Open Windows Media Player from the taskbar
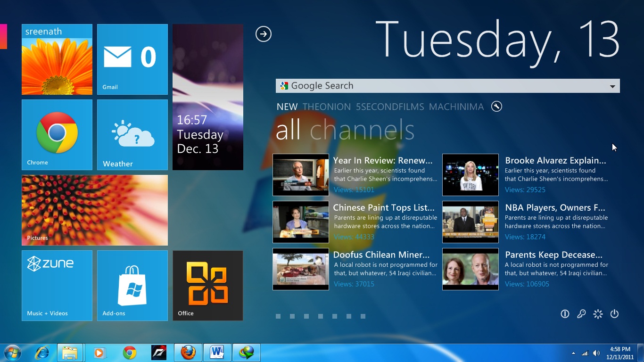The height and width of the screenshot is (362, 644). [99, 353]
